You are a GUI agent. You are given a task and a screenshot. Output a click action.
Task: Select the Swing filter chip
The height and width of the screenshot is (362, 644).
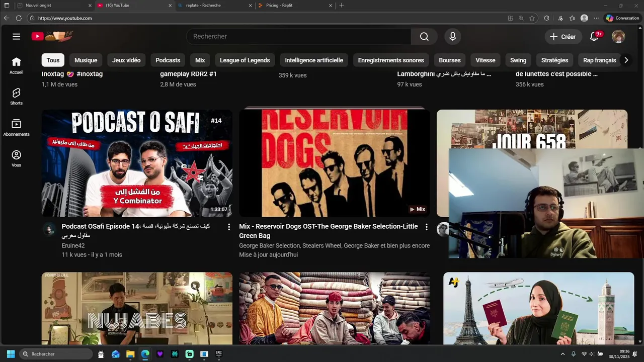tap(518, 60)
